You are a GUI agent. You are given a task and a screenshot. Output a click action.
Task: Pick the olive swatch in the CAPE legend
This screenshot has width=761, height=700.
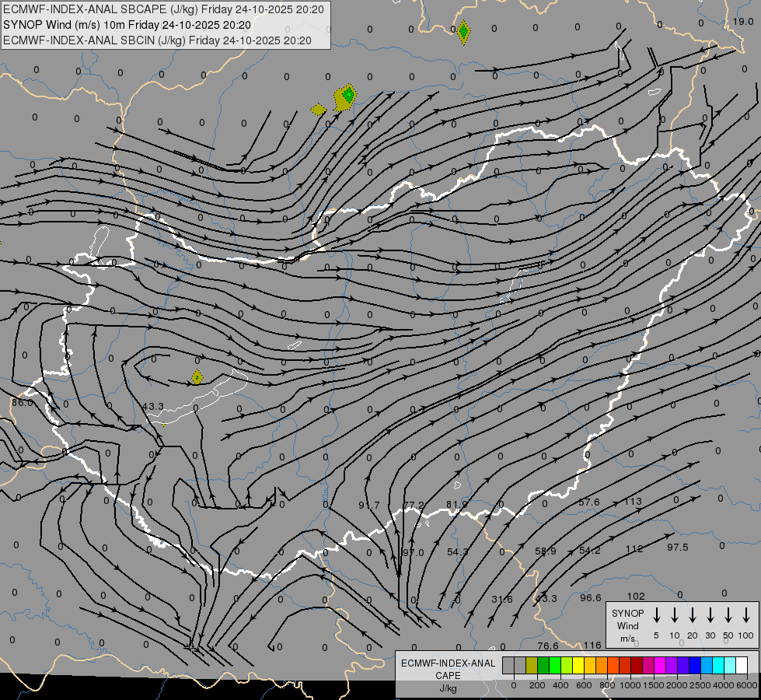pos(532,665)
